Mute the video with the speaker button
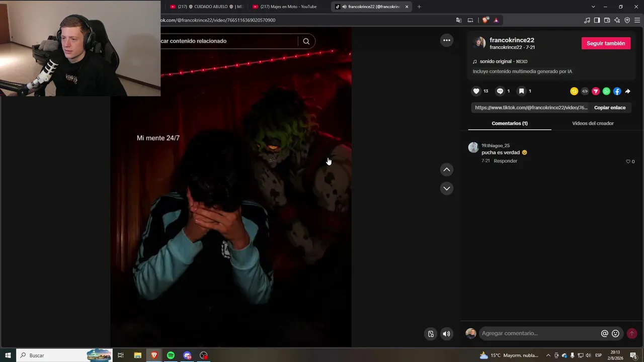Image resolution: width=644 pixels, height=362 pixels. 446,333
